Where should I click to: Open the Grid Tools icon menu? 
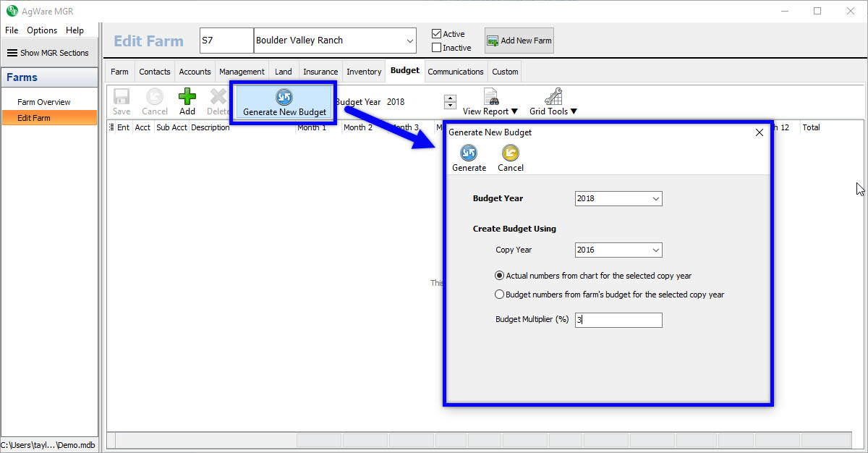pos(553,97)
